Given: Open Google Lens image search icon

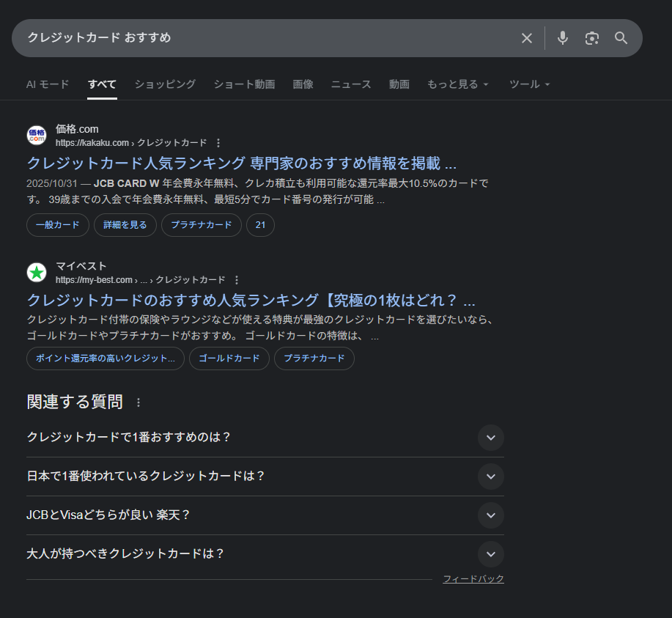Looking at the screenshot, I should coord(591,38).
